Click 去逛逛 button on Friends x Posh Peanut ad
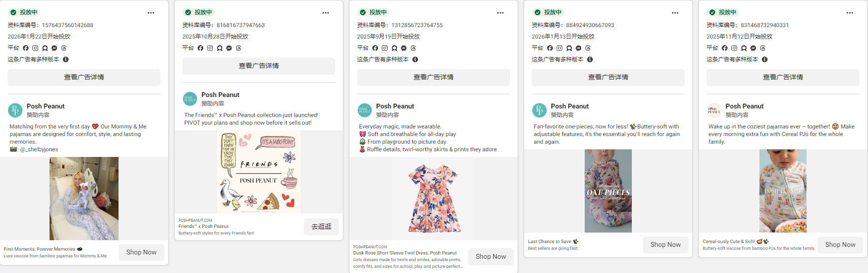 click(321, 227)
